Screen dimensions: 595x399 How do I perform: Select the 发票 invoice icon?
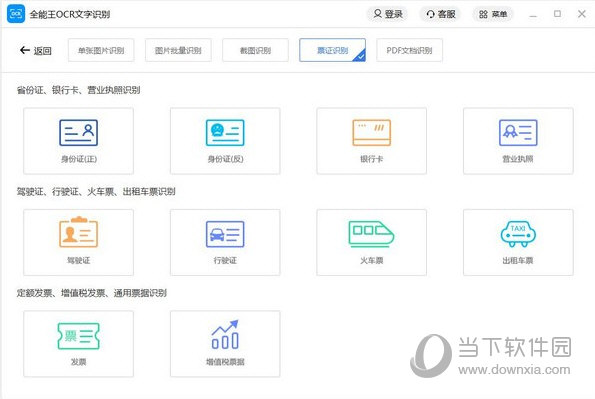coord(79,336)
